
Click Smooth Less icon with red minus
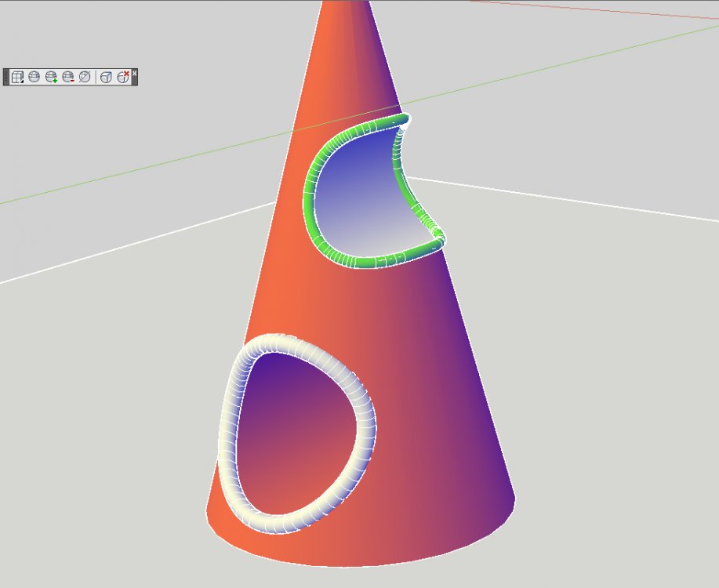click(68, 77)
